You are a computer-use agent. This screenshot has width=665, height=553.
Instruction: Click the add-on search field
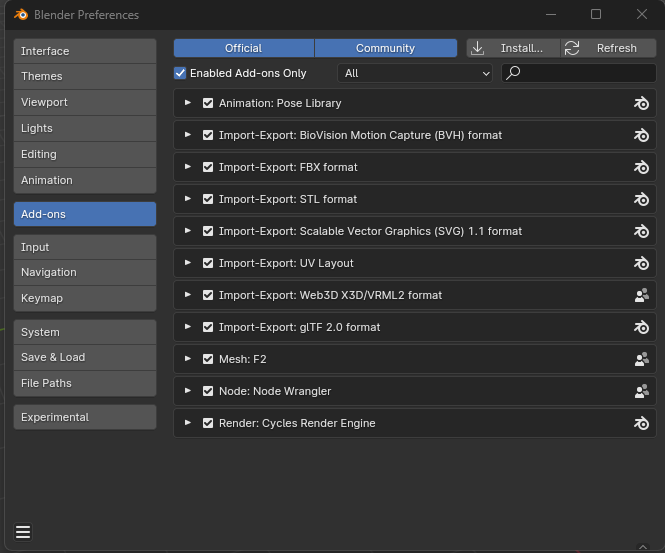coord(579,73)
